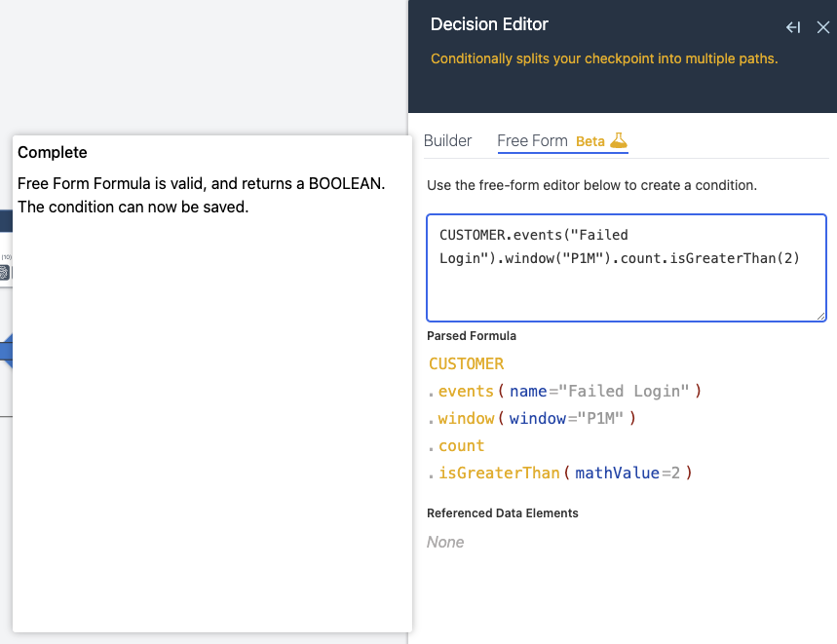Click the Complete heading in the validation popup
The height and width of the screenshot is (644, 837).
tap(53, 153)
